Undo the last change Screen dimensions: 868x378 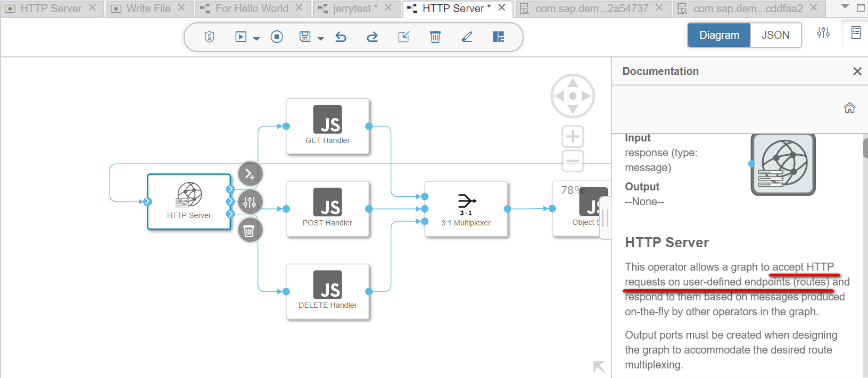coord(341,37)
